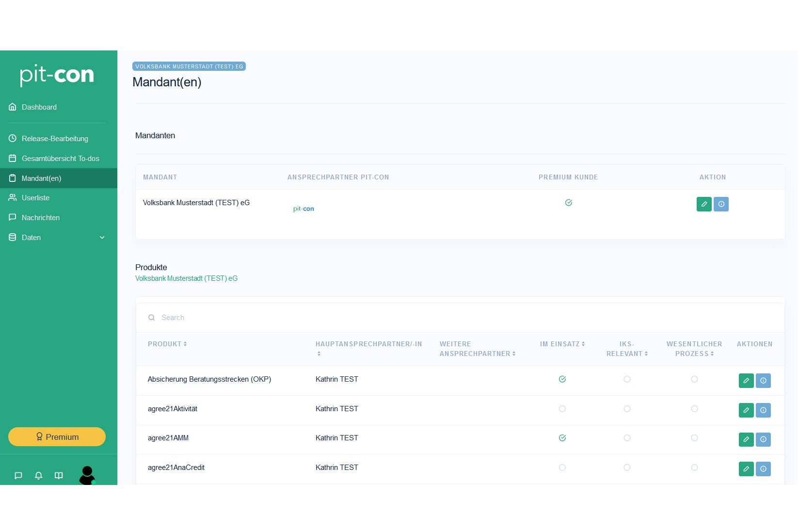798x532 pixels.
Task: Click pit-con contact logo in Mandanten table
Action: [x=303, y=209]
